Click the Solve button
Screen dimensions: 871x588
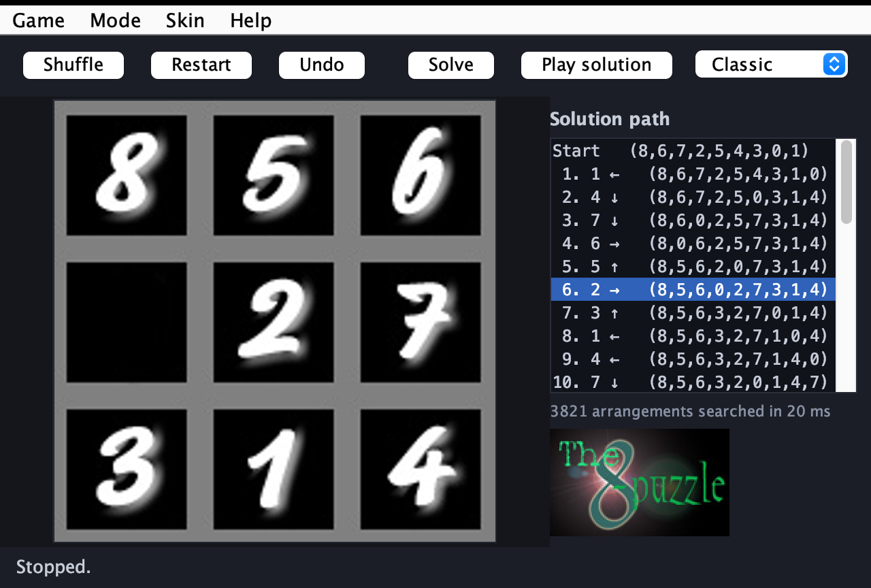click(451, 65)
